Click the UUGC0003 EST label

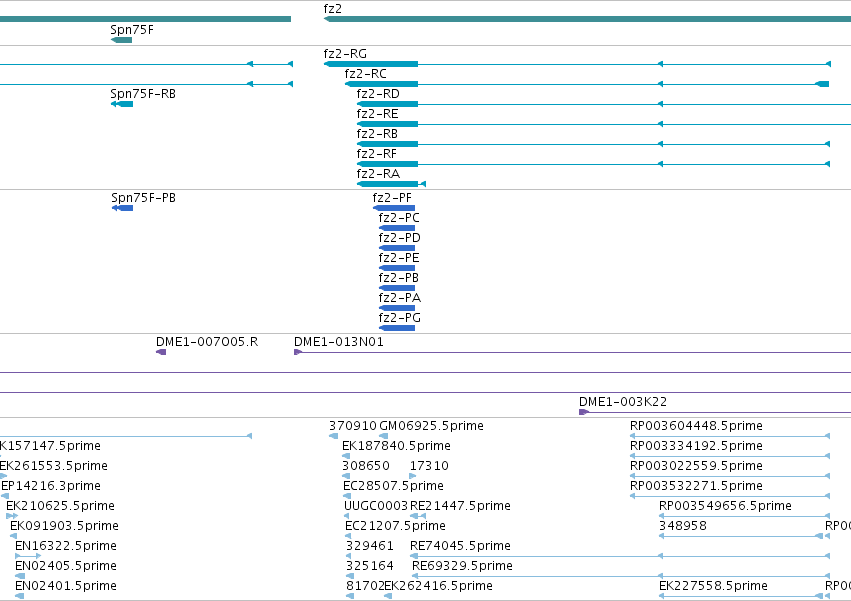point(376,506)
